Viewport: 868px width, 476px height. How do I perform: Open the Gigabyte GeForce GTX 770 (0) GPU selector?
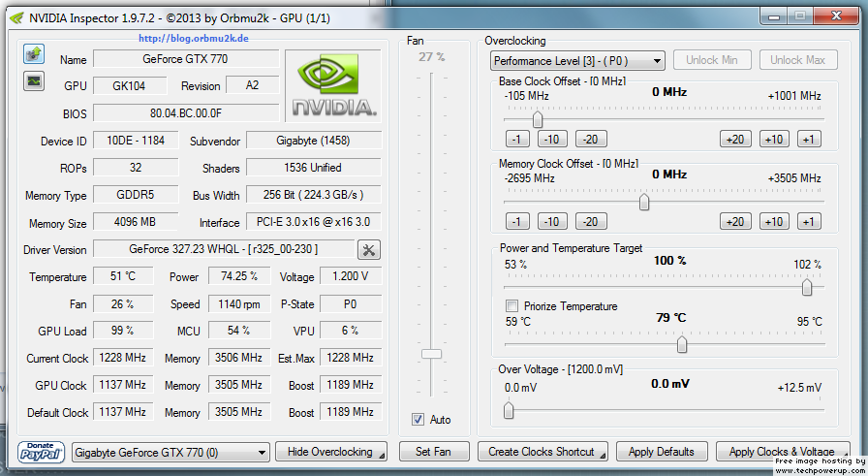(x=170, y=453)
